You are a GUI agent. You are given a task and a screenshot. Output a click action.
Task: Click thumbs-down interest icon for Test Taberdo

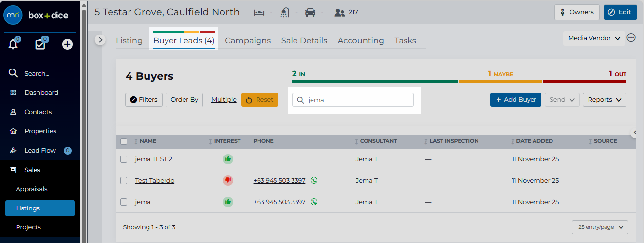(228, 180)
